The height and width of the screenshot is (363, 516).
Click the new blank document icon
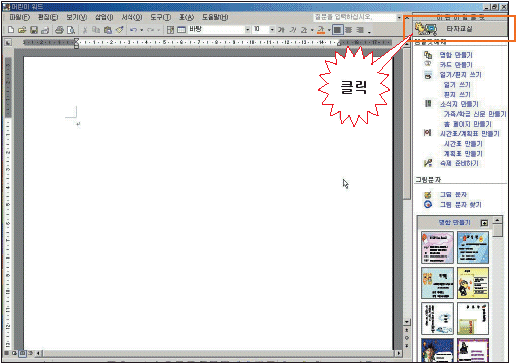pyautogui.click(x=11, y=30)
